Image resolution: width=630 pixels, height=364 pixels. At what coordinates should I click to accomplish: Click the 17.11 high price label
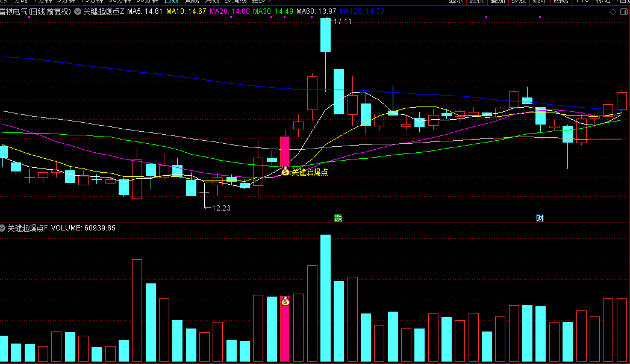[x=342, y=22]
